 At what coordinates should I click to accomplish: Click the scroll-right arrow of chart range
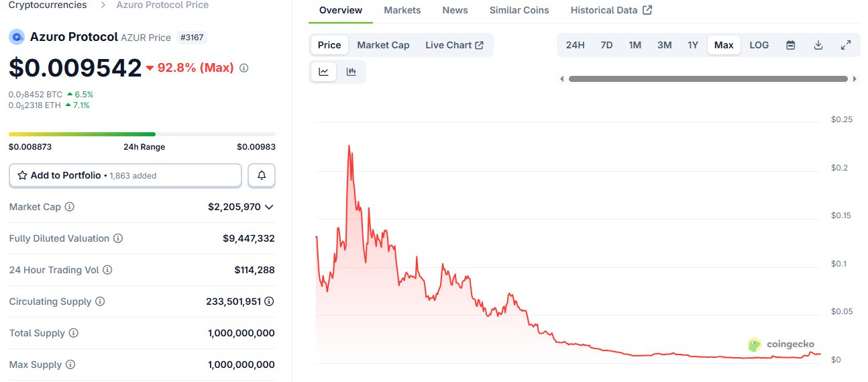tap(855, 79)
